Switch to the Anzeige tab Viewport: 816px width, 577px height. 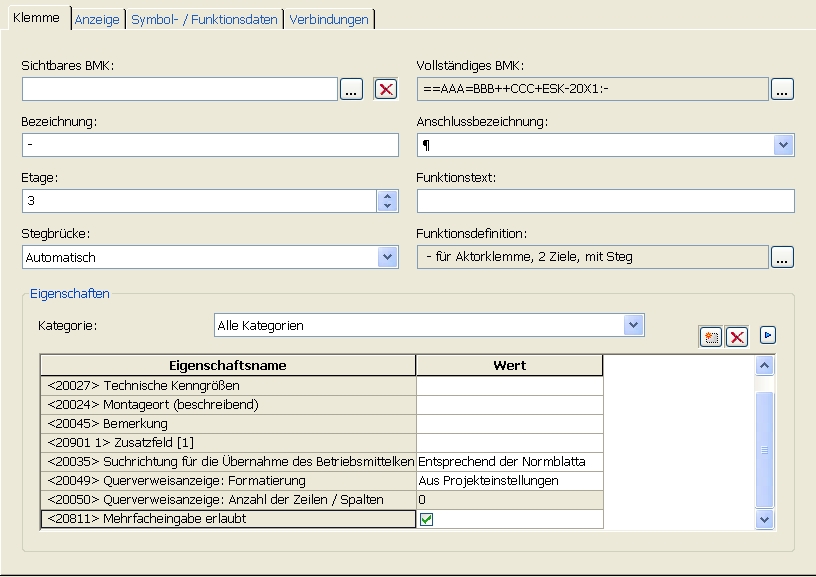[97, 20]
